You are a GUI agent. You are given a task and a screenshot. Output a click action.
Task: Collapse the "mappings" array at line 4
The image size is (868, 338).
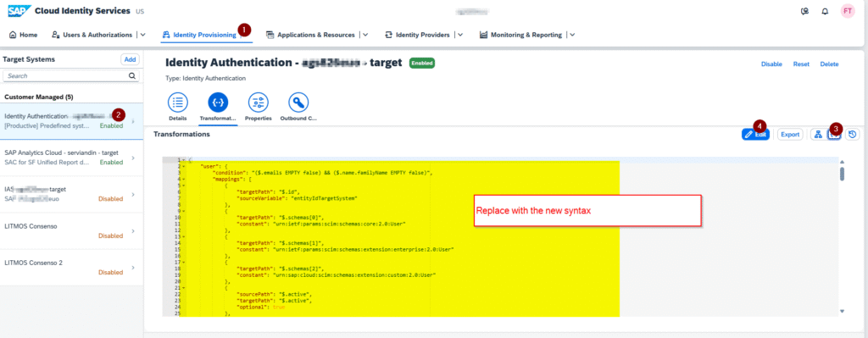pyautogui.click(x=183, y=179)
